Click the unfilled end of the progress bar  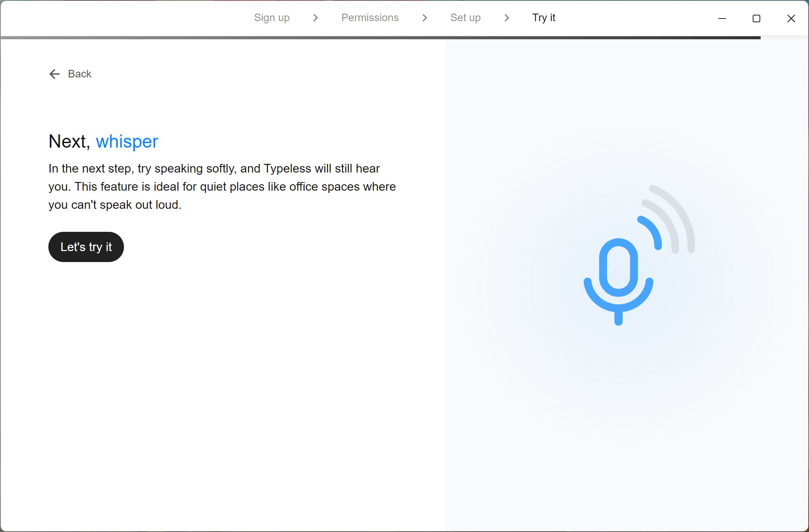pos(784,38)
